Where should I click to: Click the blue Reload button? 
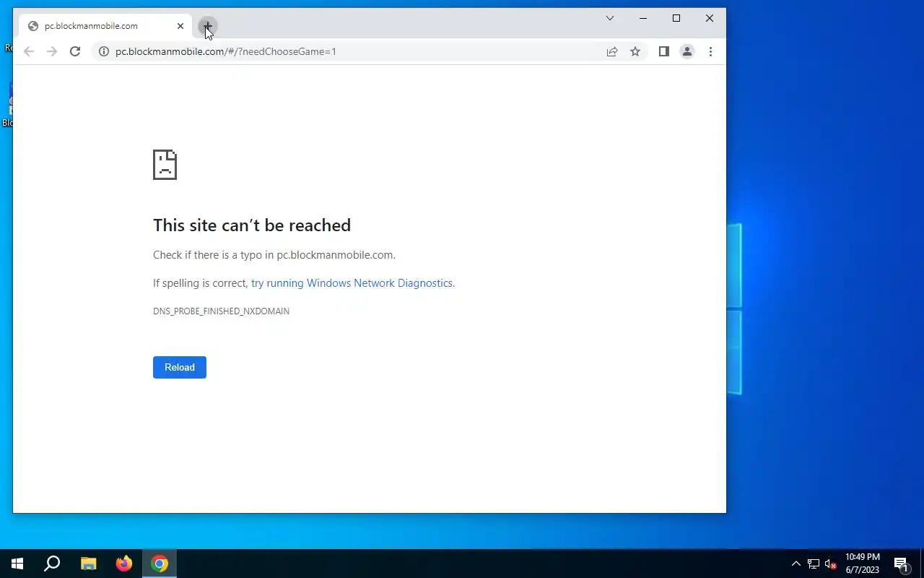pyautogui.click(x=180, y=367)
